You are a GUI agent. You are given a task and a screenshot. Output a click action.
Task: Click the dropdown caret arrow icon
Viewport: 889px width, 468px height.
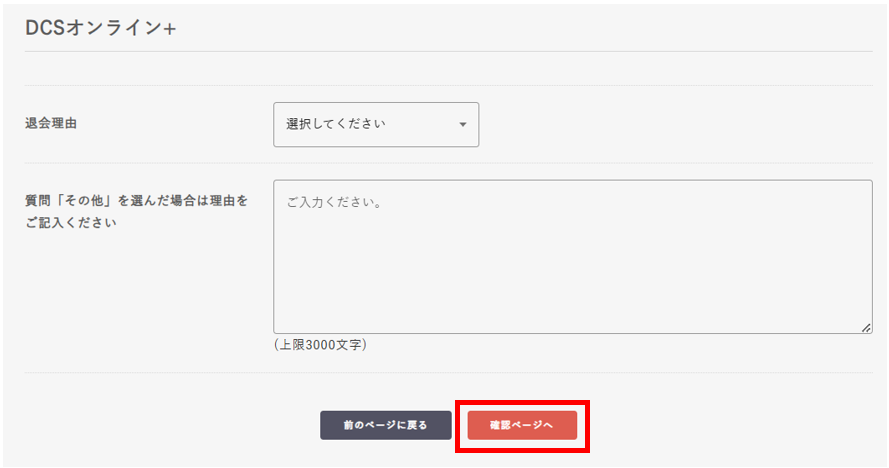point(462,125)
